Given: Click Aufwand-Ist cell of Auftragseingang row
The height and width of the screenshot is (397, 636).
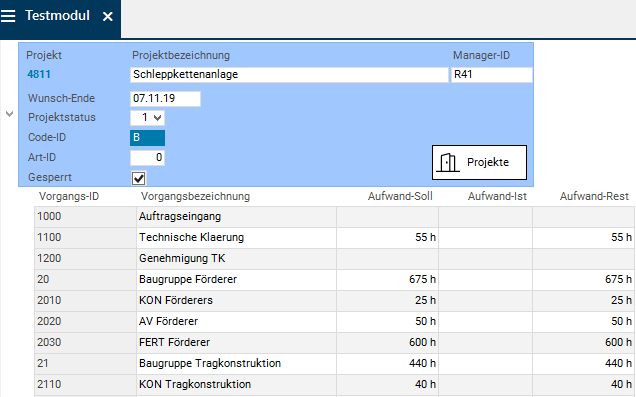Looking at the screenshot, I should [486, 217].
